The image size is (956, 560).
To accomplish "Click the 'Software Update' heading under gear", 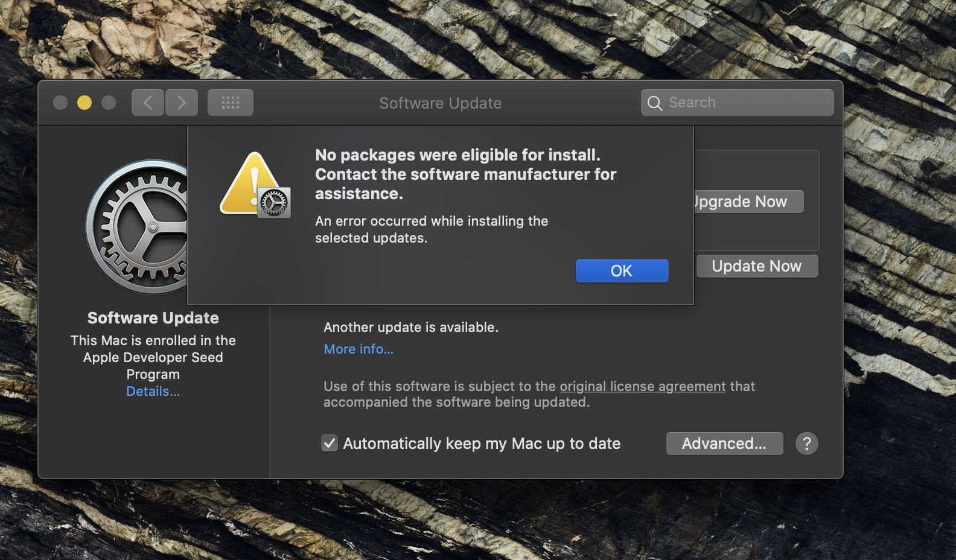I will 153,318.
